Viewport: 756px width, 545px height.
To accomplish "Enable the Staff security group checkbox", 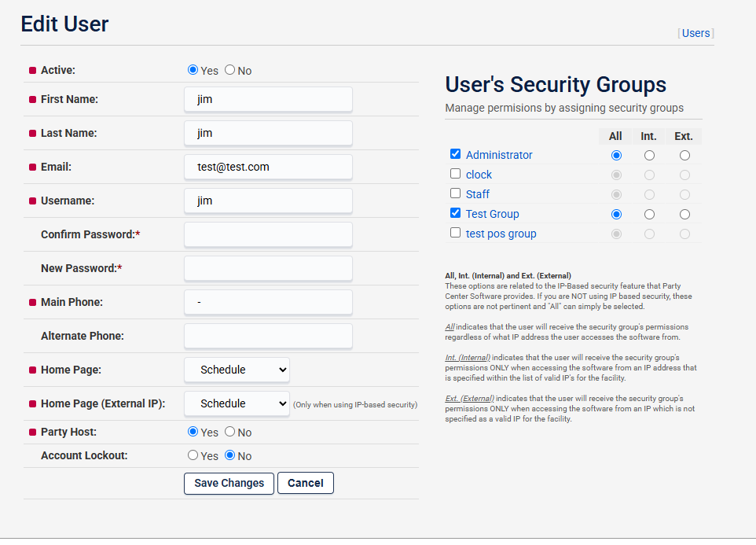I will 455,193.
